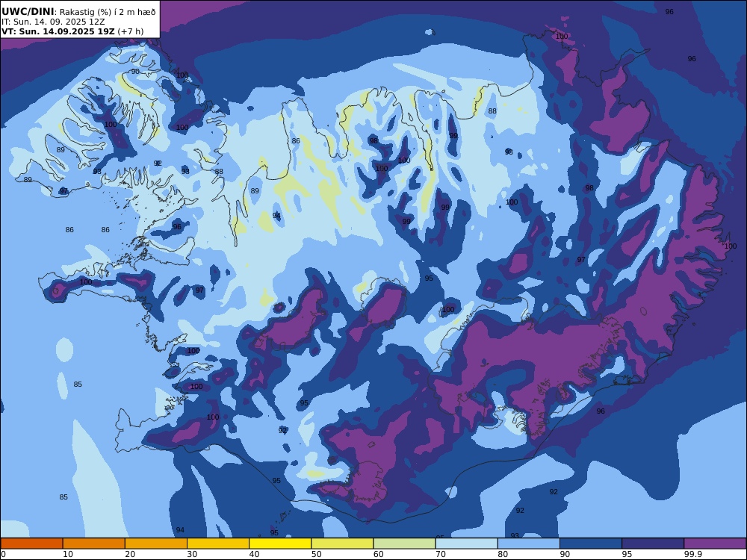Click the golden 30–40 legend color segment
This screenshot has height=560, width=747.
(218, 544)
